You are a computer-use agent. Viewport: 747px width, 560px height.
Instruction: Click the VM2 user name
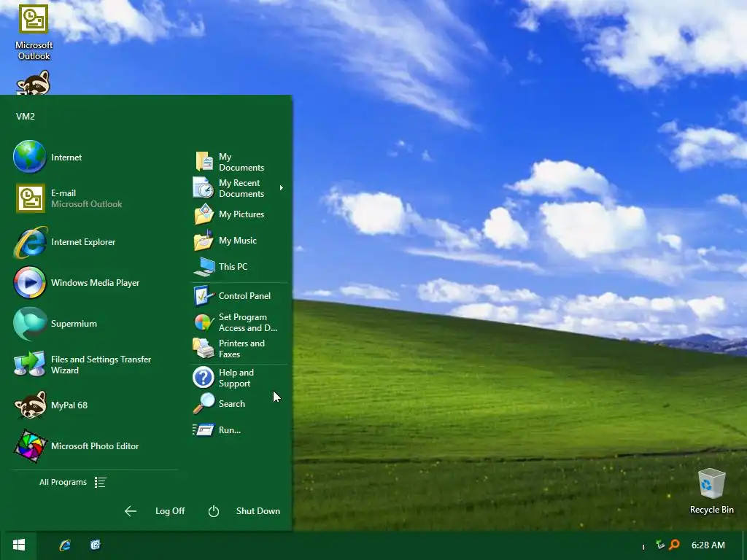click(26, 116)
